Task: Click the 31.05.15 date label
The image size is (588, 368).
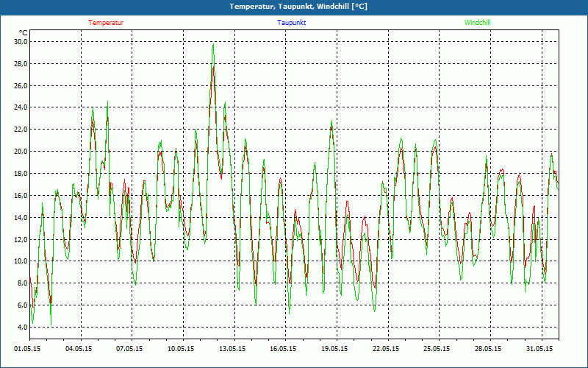Action: coord(539,349)
